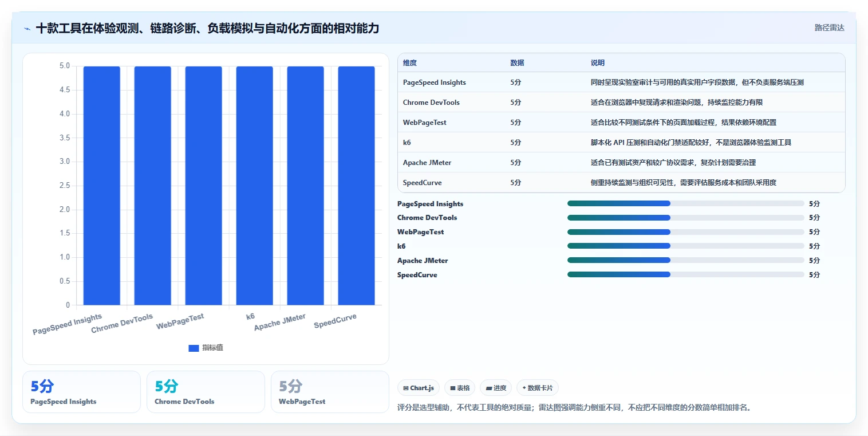Click the Chrome DevTools progress bar
This screenshot has height=436, width=868.
(686, 218)
